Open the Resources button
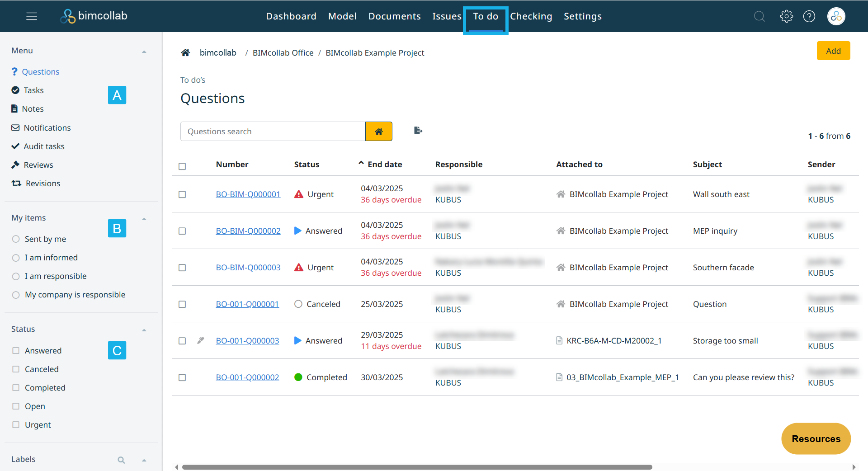 pos(816,439)
